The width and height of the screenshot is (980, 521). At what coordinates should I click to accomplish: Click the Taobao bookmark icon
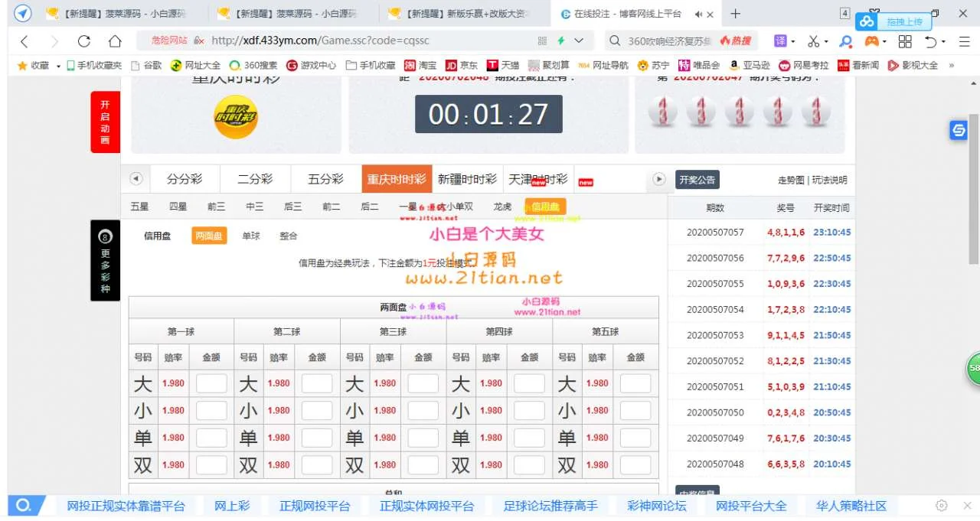pyautogui.click(x=410, y=66)
